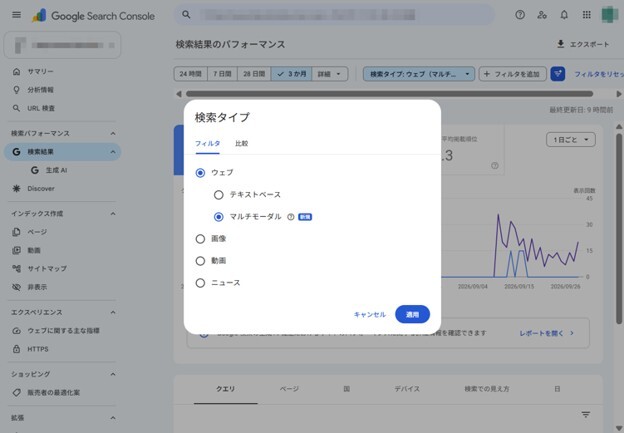The height and width of the screenshot is (433, 624).
Task: Switch to the デバイス tab
Action: pyautogui.click(x=407, y=389)
